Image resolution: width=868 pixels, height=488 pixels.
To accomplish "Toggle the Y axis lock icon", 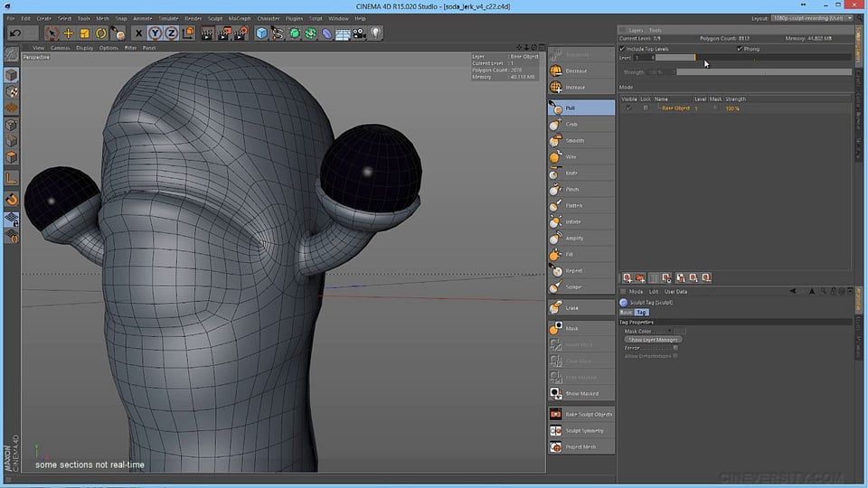I will tap(156, 33).
